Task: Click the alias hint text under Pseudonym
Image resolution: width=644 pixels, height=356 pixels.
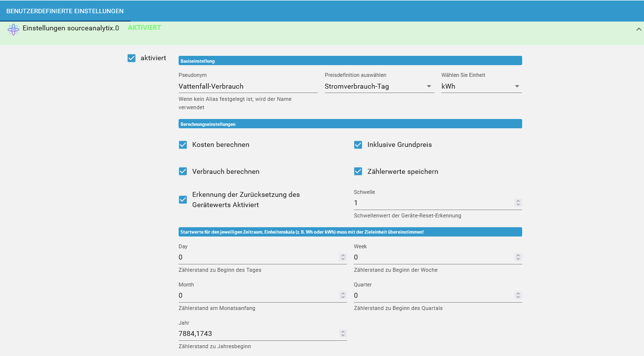Action: [235, 103]
